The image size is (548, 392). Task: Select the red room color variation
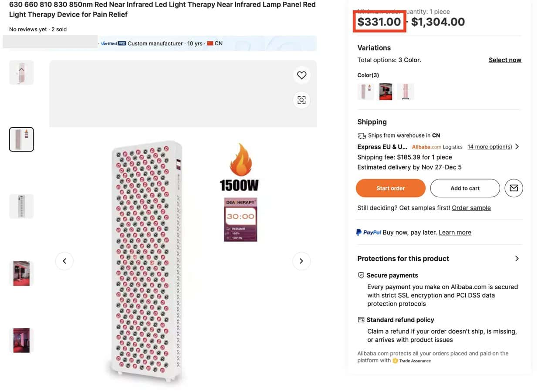pyautogui.click(x=386, y=91)
